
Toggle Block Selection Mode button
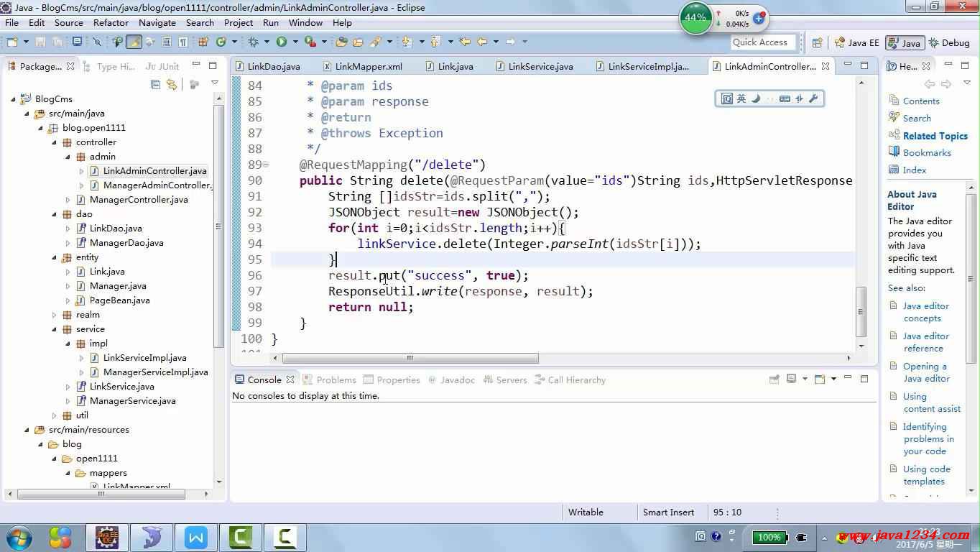coord(166,42)
